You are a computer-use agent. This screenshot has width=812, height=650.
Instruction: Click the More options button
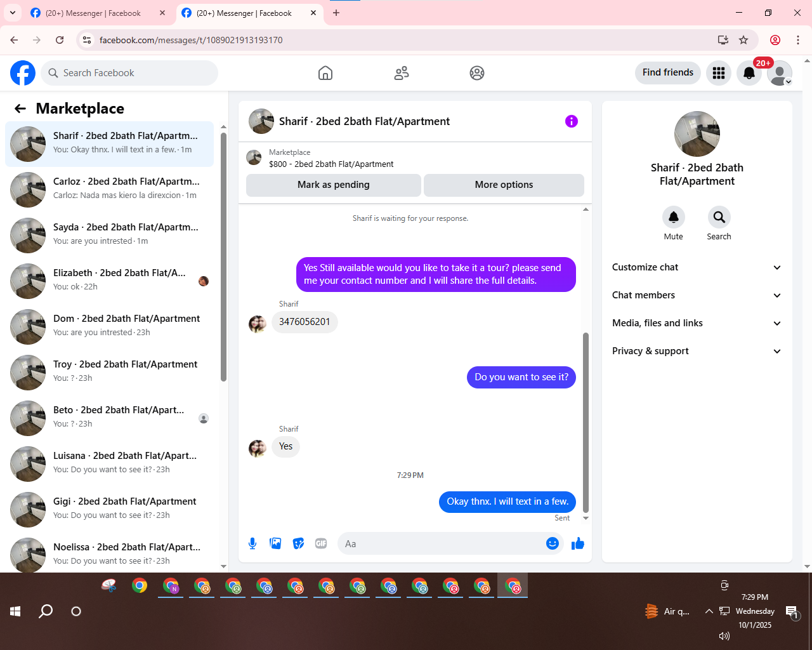pos(504,185)
